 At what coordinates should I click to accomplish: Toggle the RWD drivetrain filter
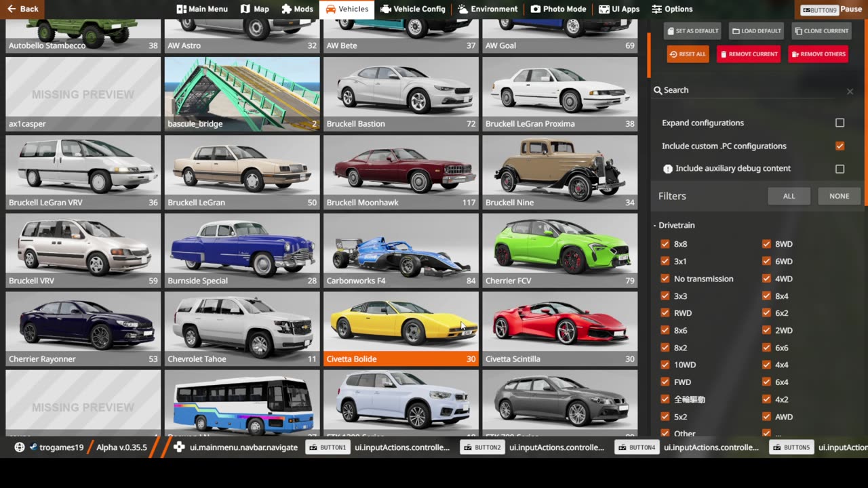(665, 313)
